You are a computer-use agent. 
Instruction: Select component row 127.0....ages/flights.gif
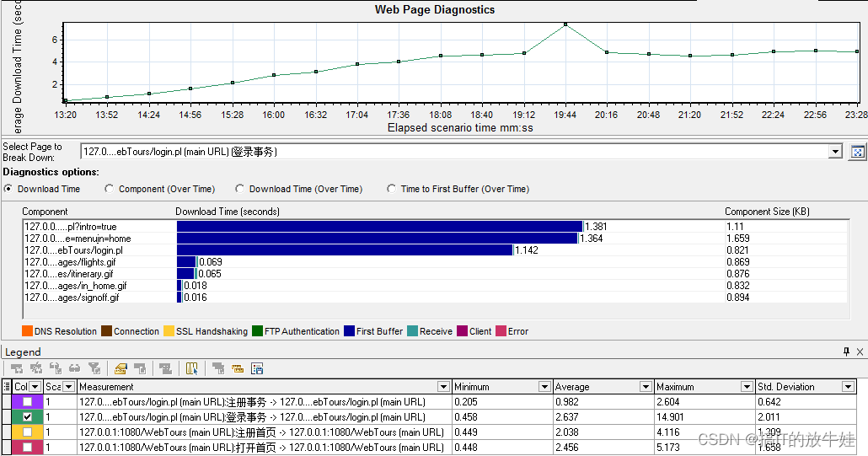point(70,262)
